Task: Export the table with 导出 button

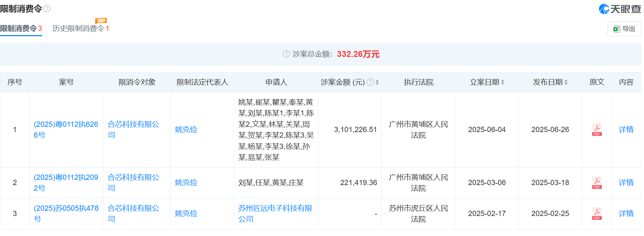Action: point(624,29)
